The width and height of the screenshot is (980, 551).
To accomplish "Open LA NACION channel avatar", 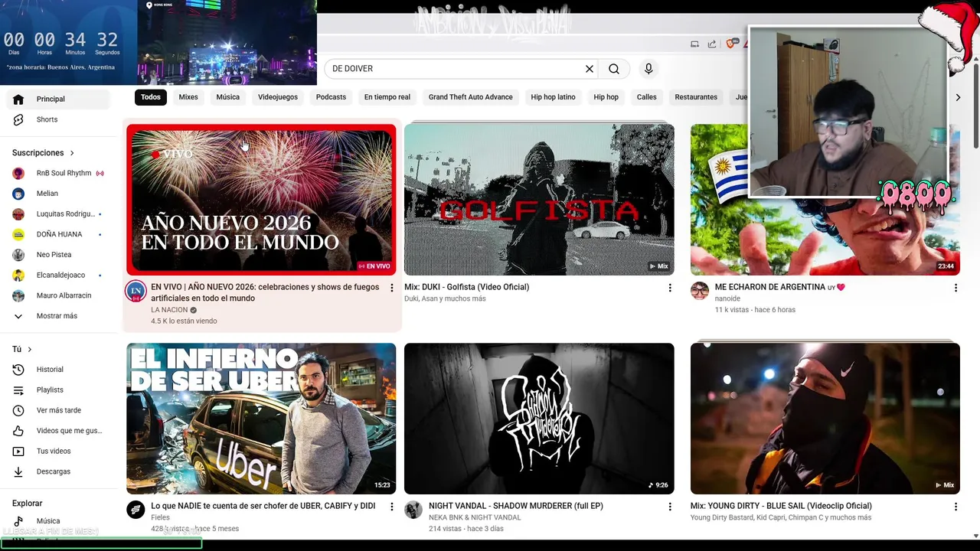I will tap(136, 291).
